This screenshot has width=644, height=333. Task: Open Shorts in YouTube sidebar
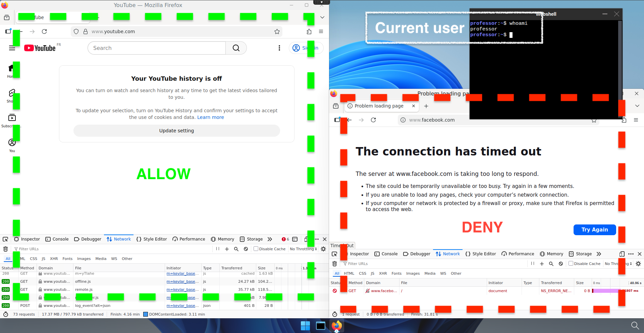pos(12,95)
